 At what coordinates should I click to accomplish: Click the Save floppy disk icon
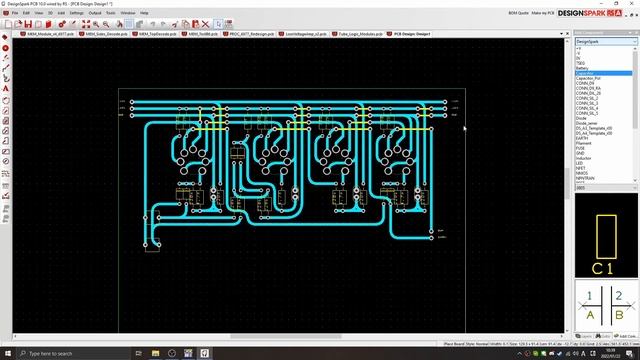(28, 24)
